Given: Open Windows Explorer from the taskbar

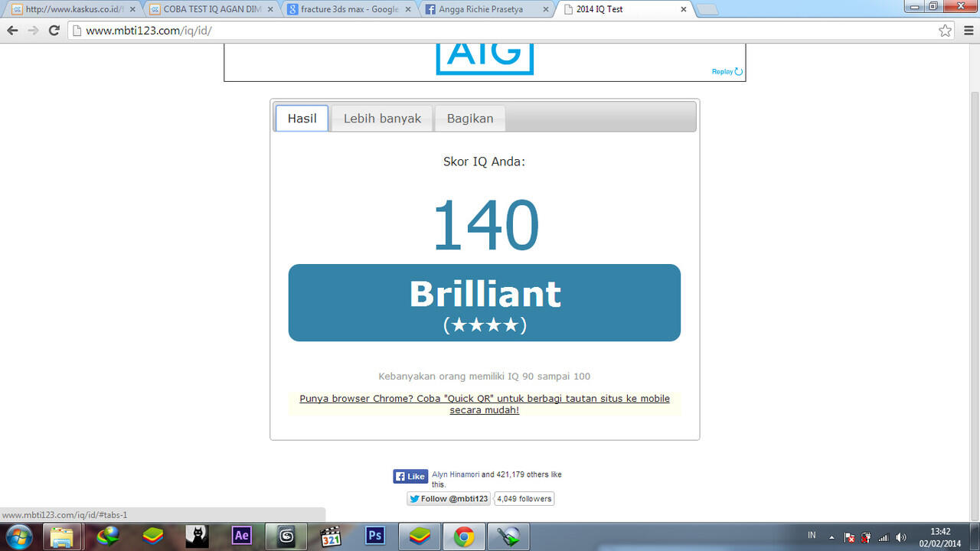Looking at the screenshot, I should [63, 536].
